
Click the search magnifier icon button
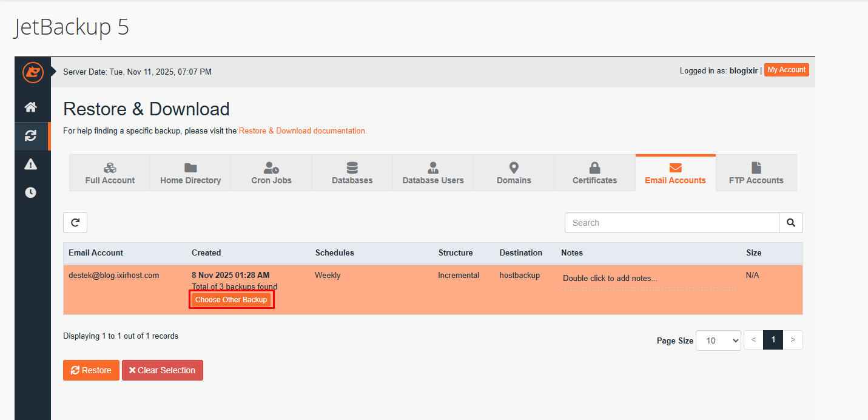click(x=790, y=223)
